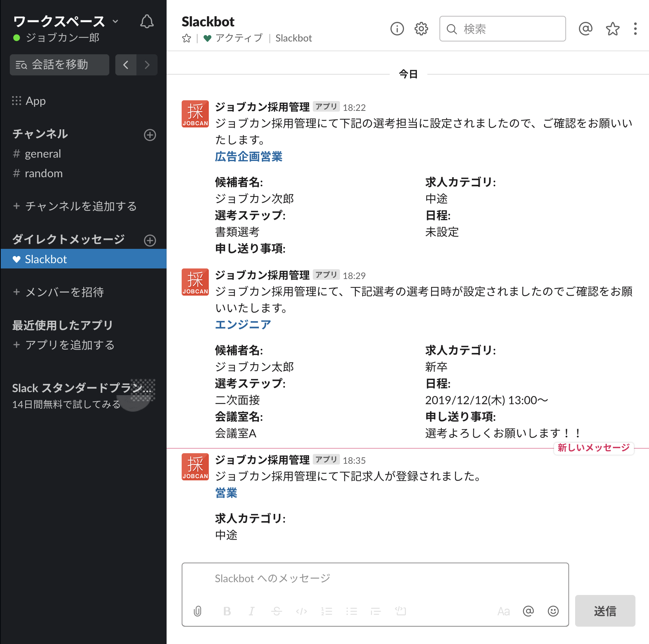Screen dimensions: 649x644
Task: Click ダイレクトメッセージ section header
Action: [x=68, y=239]
